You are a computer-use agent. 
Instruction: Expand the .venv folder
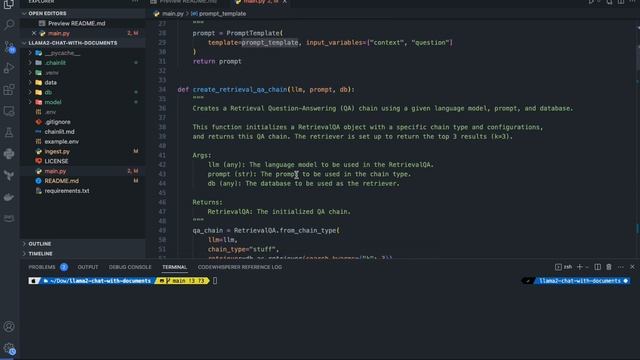30,73
